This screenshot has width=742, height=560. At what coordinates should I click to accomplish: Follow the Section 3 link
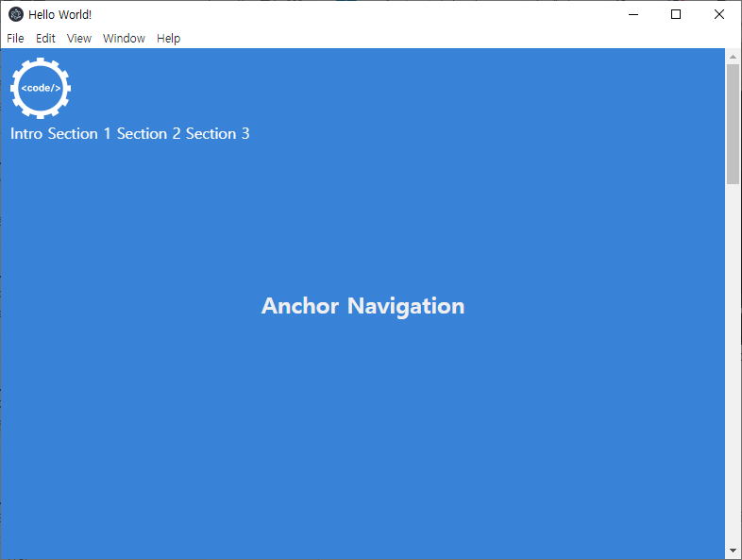217,134
